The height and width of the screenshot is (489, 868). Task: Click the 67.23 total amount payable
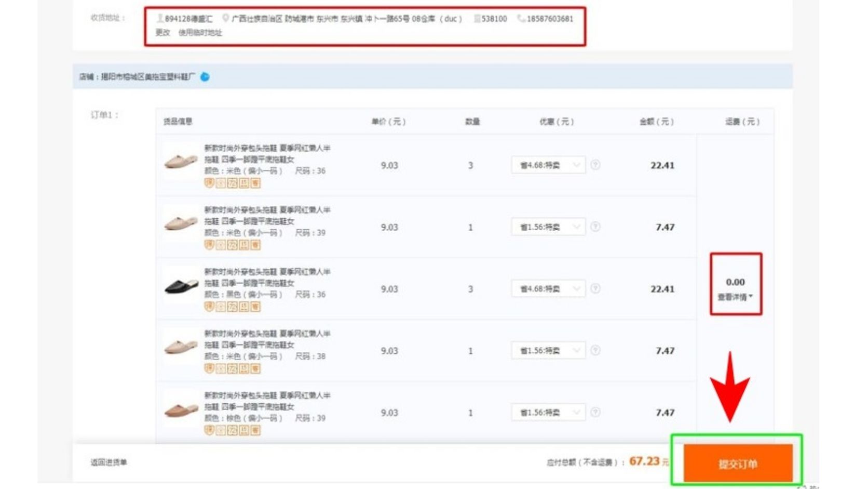(644, 461)
